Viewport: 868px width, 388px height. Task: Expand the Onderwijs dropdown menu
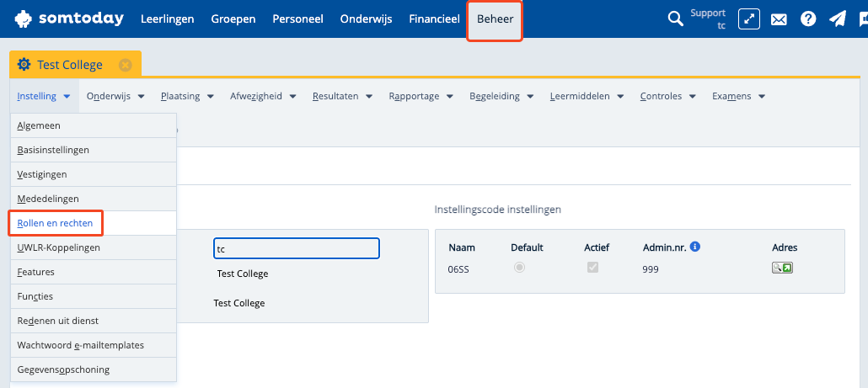(115, 96)
